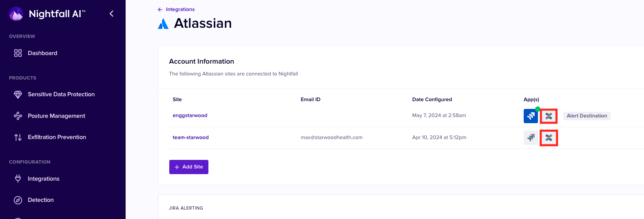Open the team-starwood site link
The image size is (644, 219).
pyautogui.click(x=190, y=137)
